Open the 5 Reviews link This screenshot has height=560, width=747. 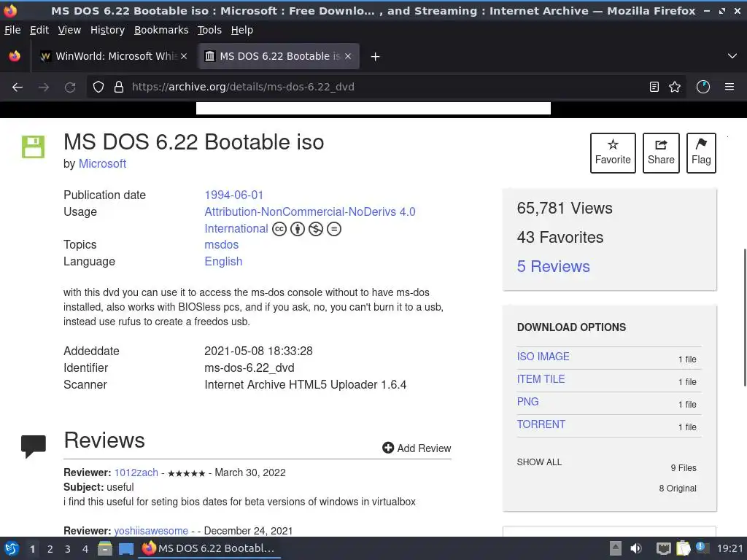click(553, 266)
